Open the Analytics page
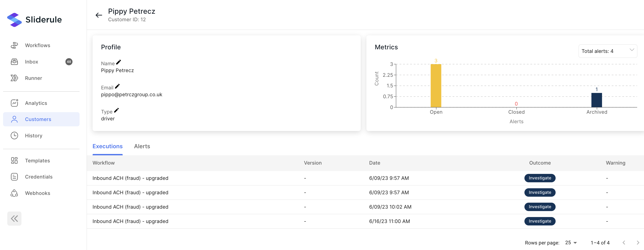Image resolution: width=644 pixels, height=250 pixels. point(36,103)
